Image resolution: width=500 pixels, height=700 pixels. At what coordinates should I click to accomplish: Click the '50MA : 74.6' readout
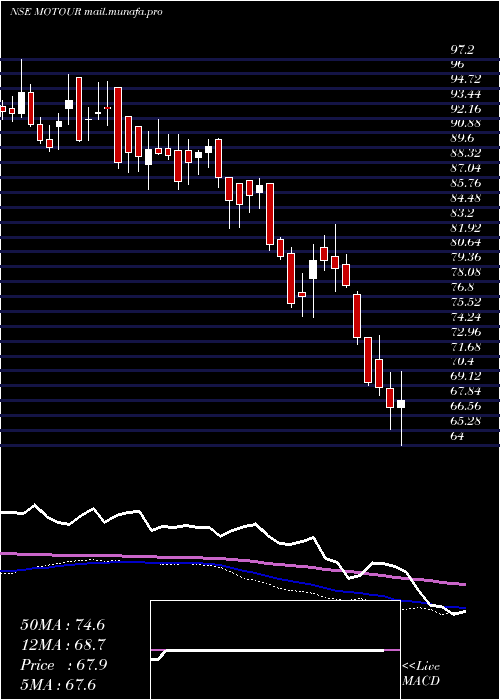tap(62, 625)
